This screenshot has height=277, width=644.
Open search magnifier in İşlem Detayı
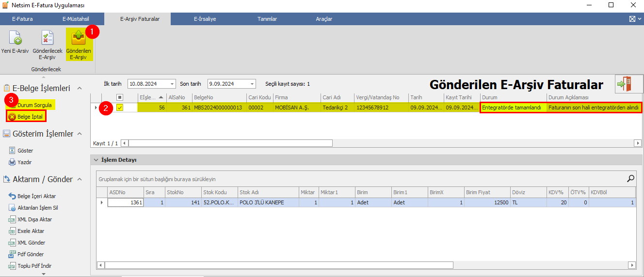tap(630, 179)
